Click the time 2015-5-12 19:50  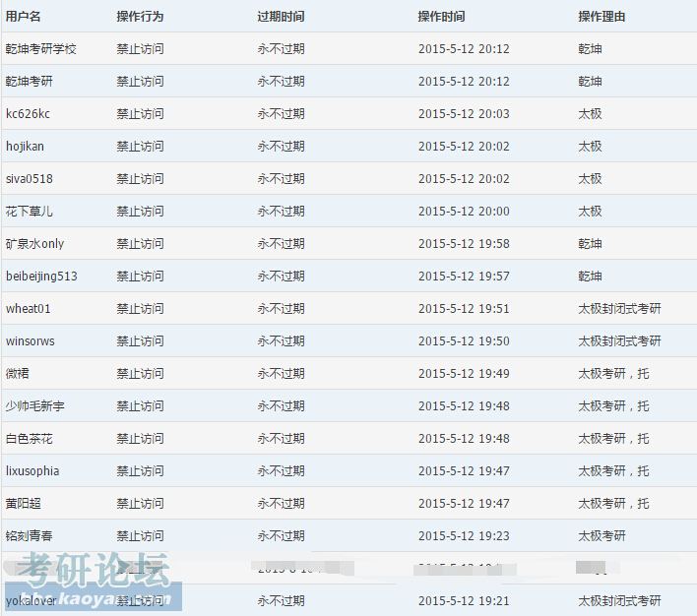tap(464, 340)
